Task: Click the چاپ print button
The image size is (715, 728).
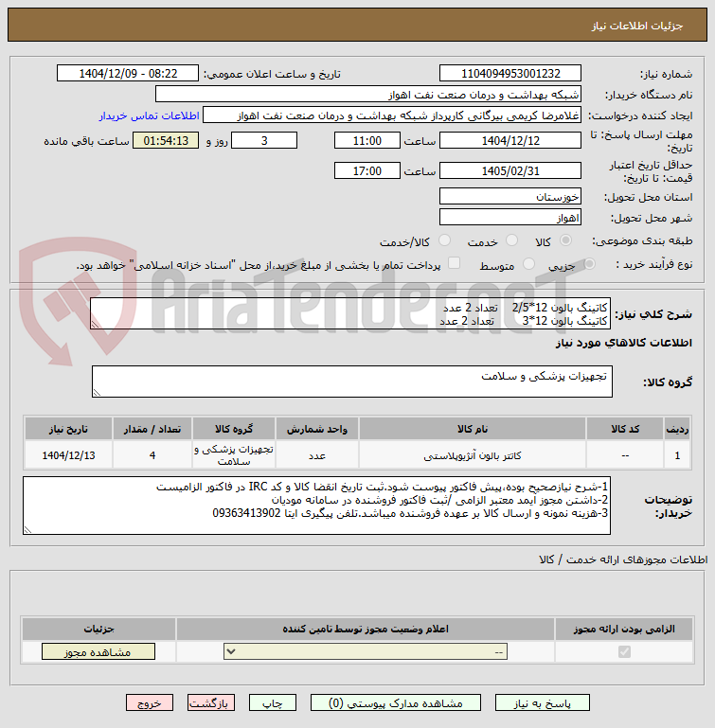Action: (x=272, y=703)
